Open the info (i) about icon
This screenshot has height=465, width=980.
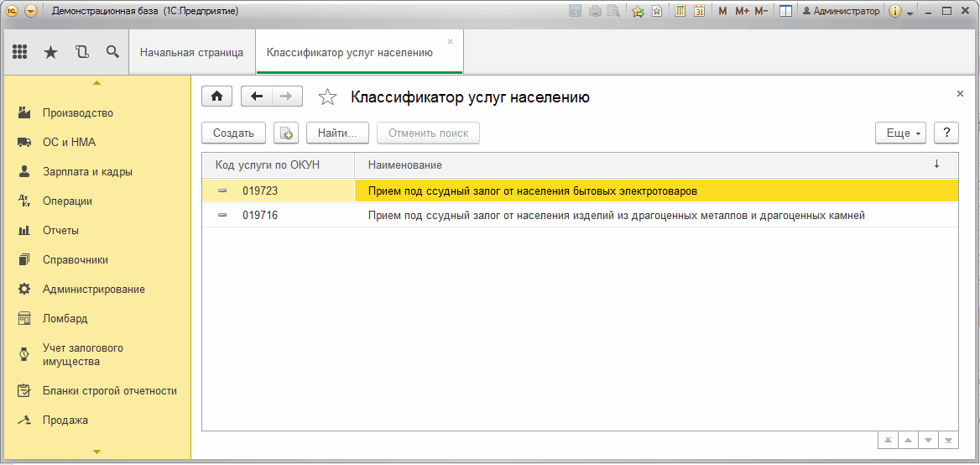[895, 11]
